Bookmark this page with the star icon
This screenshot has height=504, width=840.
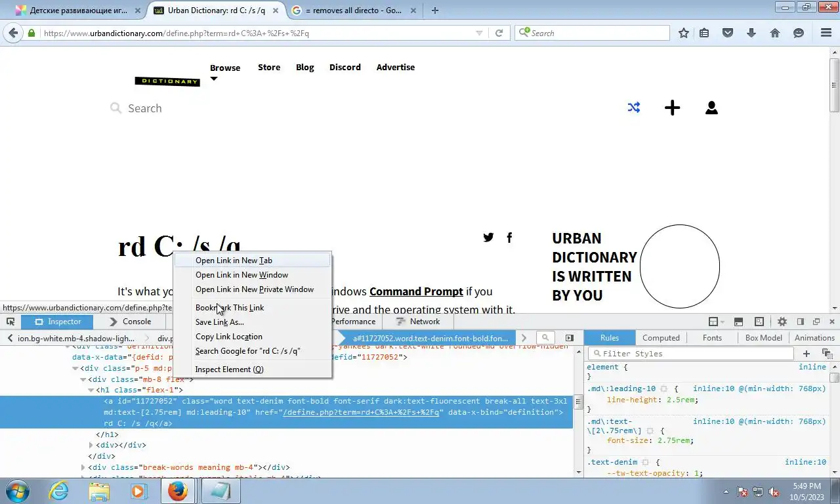pos(684,33)
